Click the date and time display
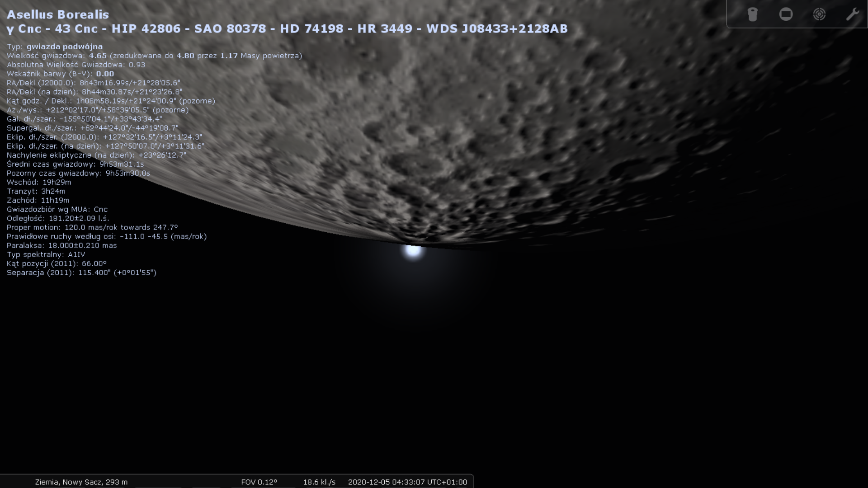This screenshot has height=488, width=868. (407, 482)
